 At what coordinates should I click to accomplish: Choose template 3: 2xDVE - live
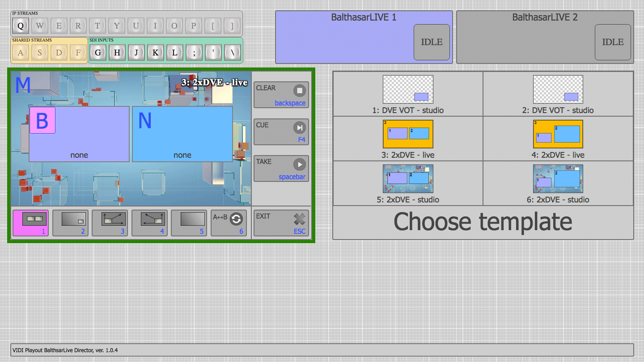click(408, 139)
